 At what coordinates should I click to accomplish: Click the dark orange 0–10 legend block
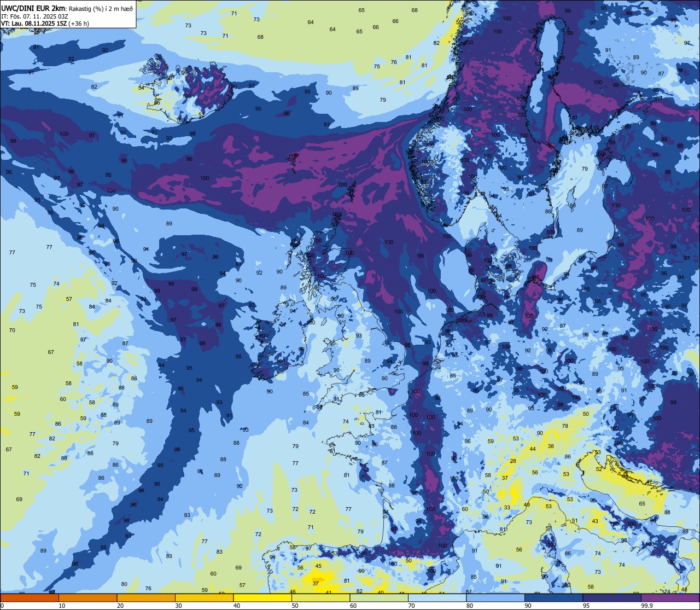click(30, 597)
